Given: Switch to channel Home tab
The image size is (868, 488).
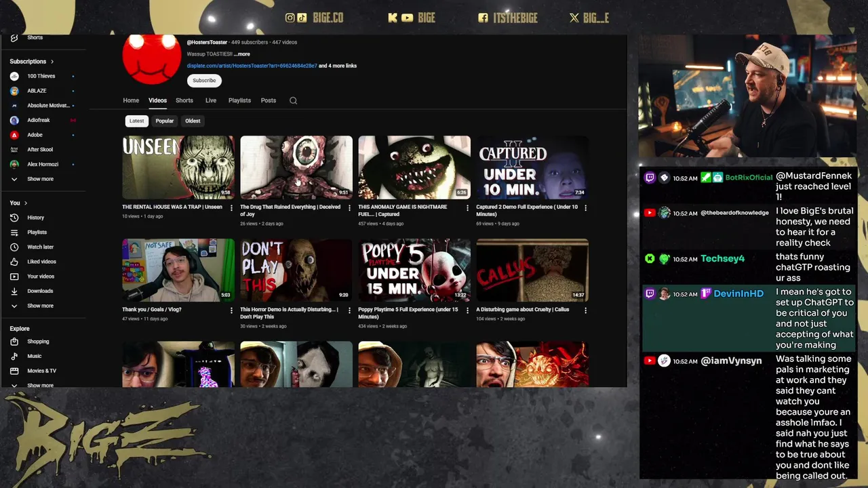Looking at the screenshot, I should (131, 100).
